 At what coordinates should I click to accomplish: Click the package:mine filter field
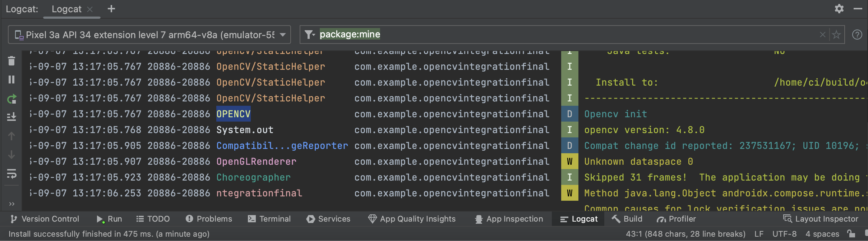(539, 35)
